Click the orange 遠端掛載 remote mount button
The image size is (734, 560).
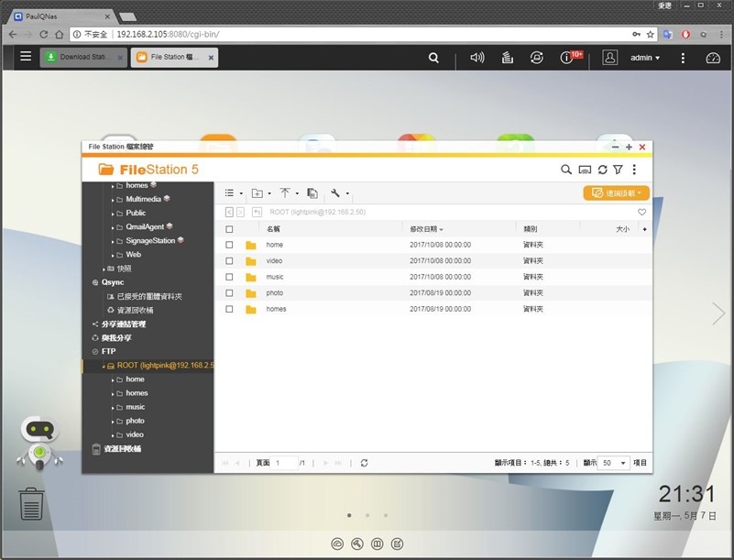[616, 192]
